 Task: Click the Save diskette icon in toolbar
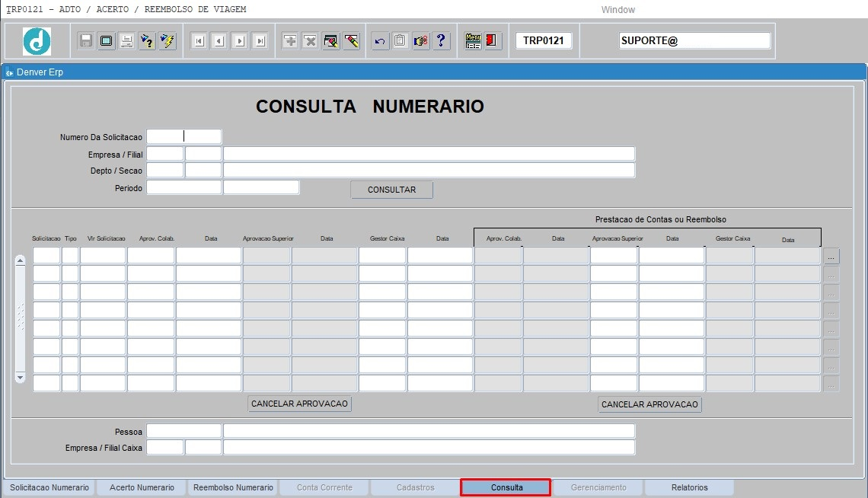click(86, 41)
